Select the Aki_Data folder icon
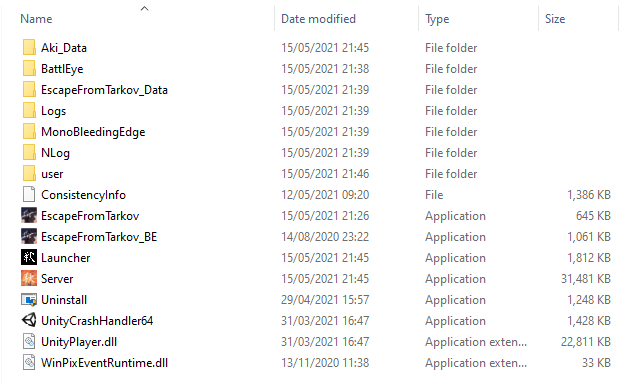This screenshot has width=632, height=383. [x=29, y=48]
